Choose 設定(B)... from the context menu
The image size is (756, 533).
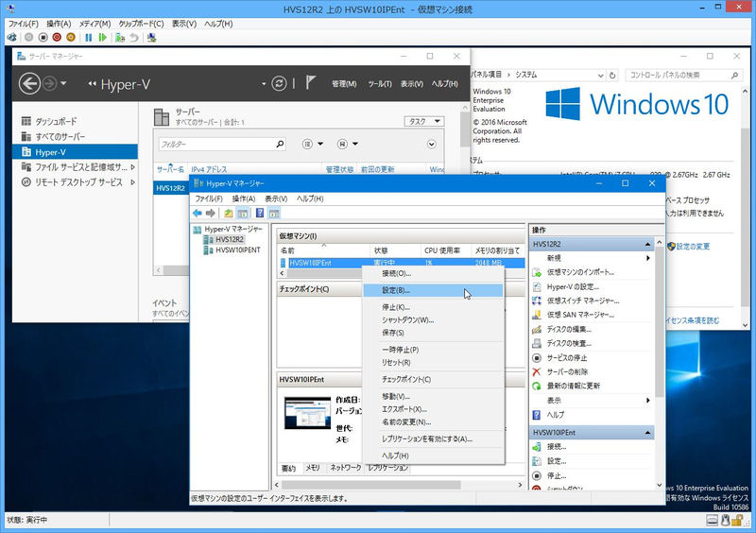tap(433, 290)
